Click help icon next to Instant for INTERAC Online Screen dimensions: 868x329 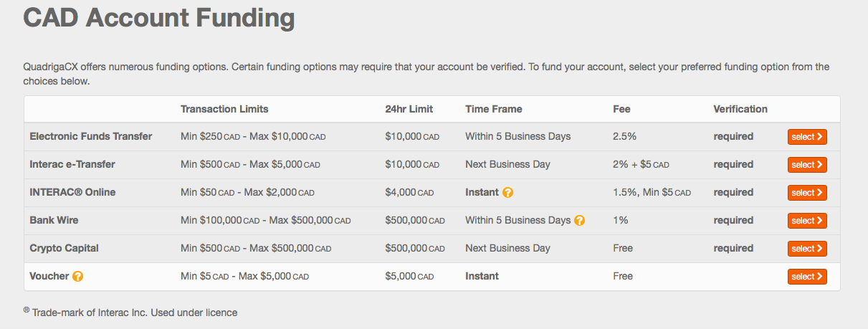pyautogui.click(x=508, y=193)
